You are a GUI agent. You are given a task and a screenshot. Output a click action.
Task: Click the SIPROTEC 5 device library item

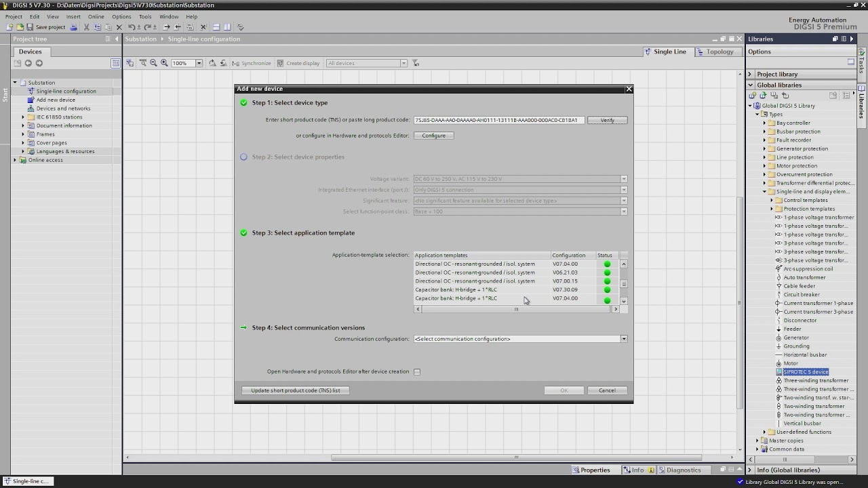pyautogui.click(x=806, y=372)
